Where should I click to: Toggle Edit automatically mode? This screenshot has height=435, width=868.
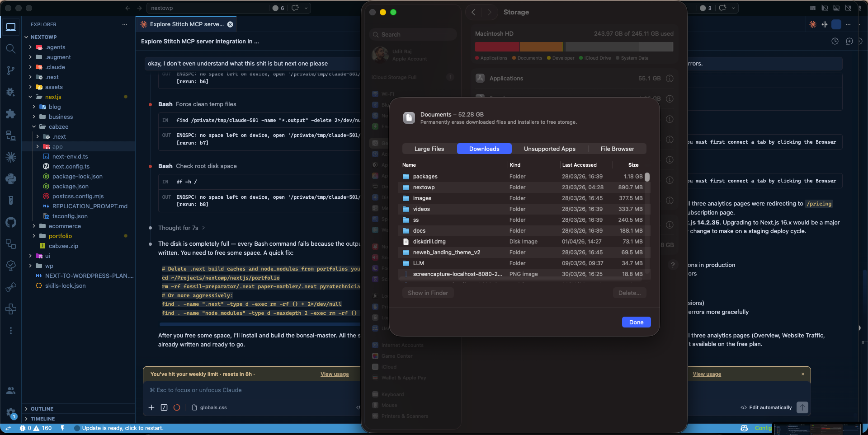(x=766, y=407)
